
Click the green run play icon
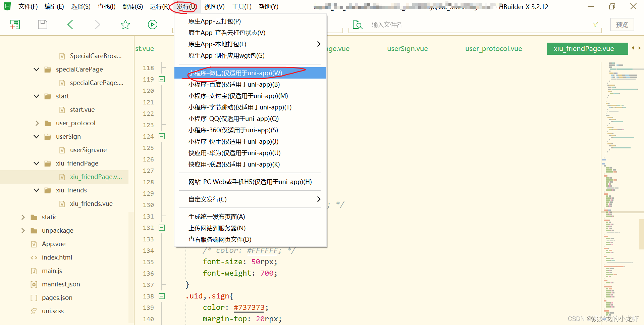click(153, 25)
